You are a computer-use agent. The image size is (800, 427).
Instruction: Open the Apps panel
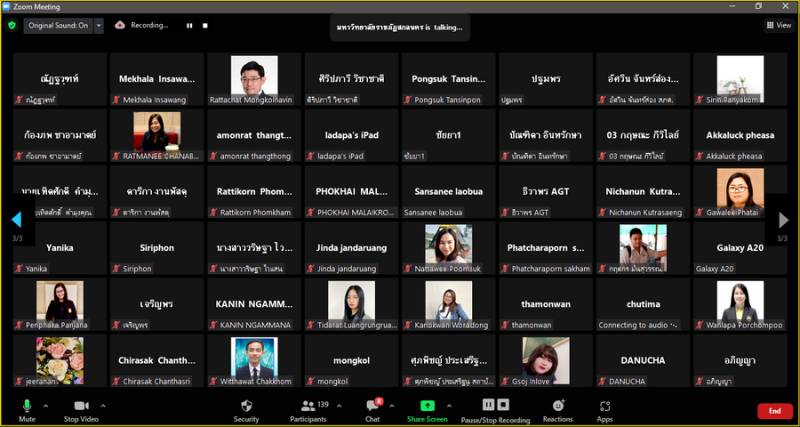605,409
